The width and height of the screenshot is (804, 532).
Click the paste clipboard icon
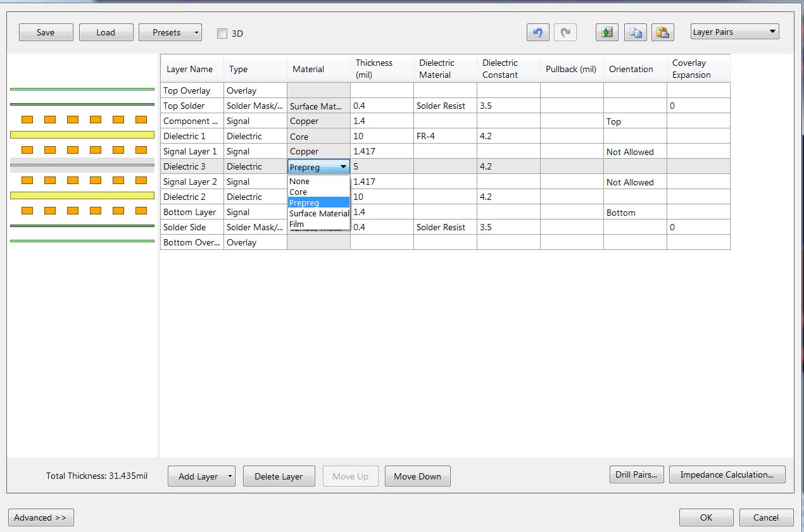[x=662, y=33]
